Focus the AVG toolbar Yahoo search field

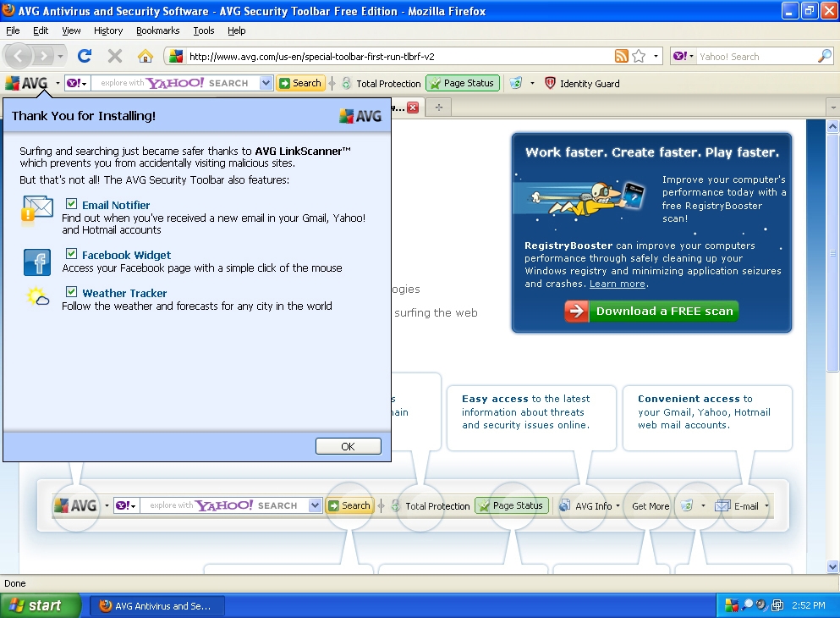click(175, 83)
